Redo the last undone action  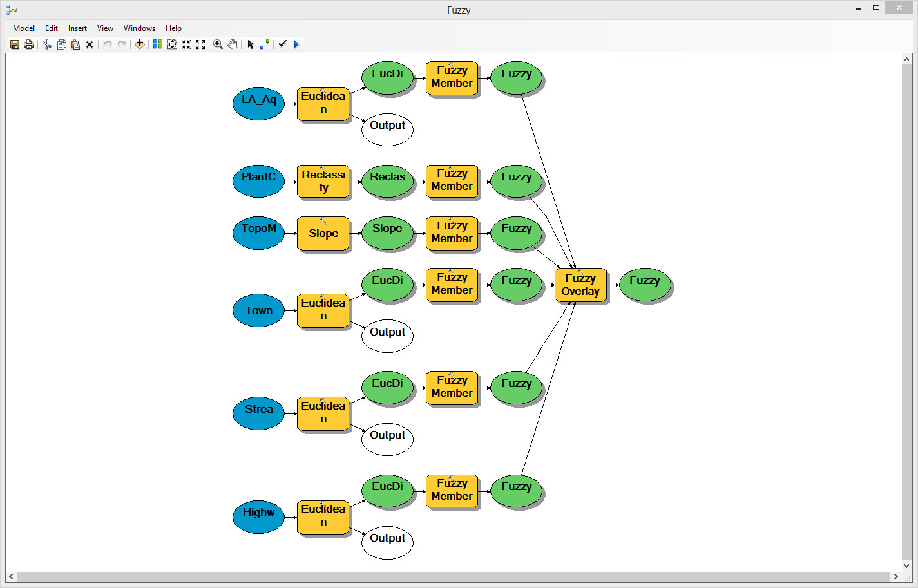pyautogui.click(x=122, y=44)
